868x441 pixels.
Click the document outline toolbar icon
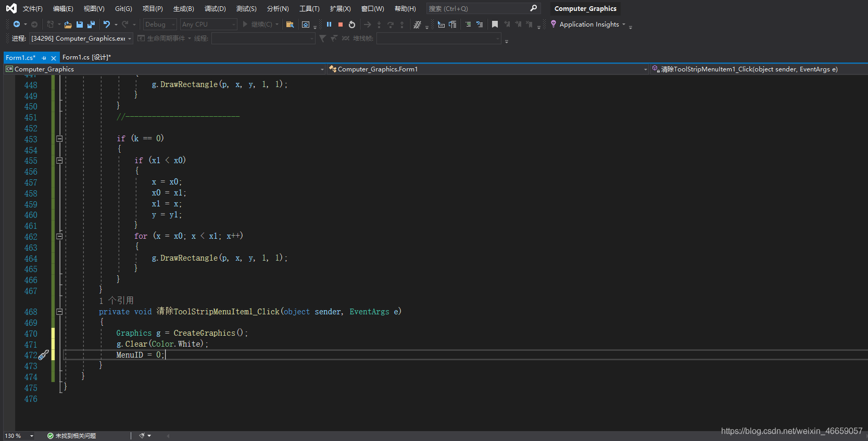[452, 24]
